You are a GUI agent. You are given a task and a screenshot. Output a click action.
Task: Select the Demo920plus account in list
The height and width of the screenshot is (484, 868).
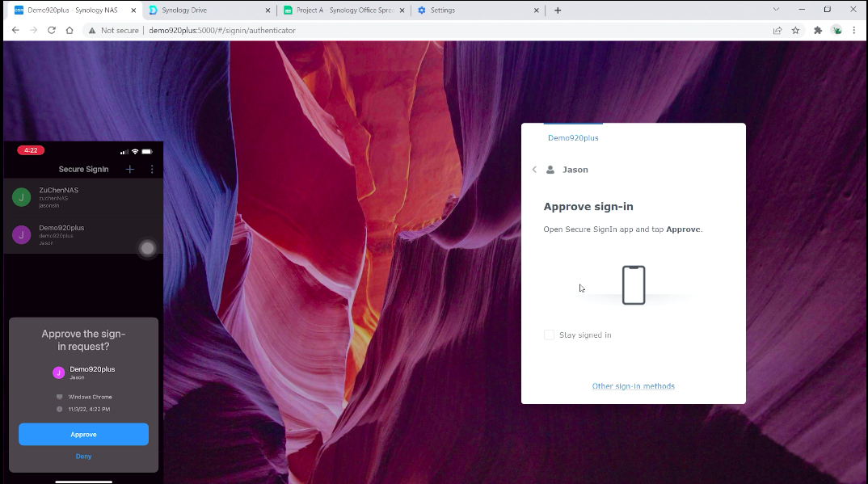[x=83, y=235]
